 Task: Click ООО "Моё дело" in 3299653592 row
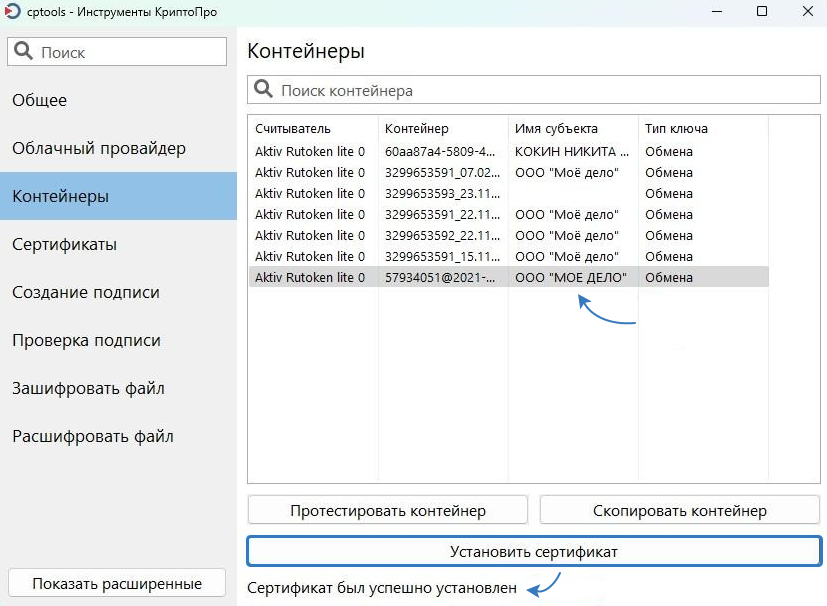(x=566, y=235)
